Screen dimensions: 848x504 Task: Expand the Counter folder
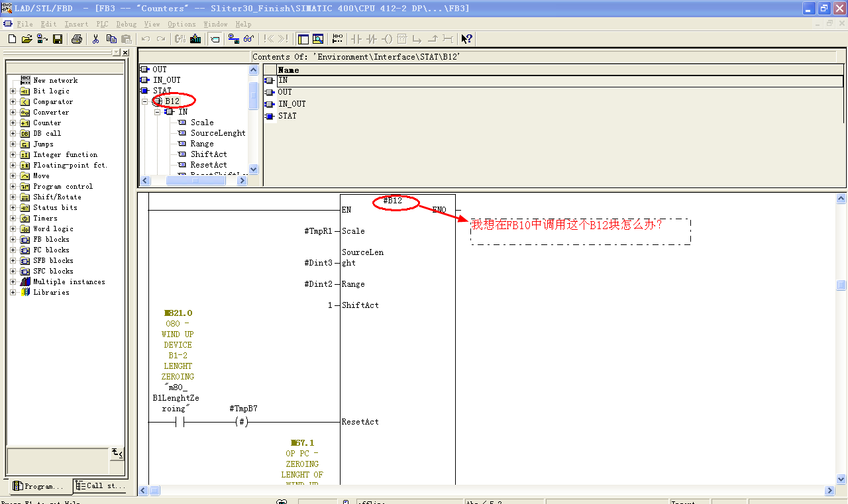pyautogui.click(x=13, y=123)
